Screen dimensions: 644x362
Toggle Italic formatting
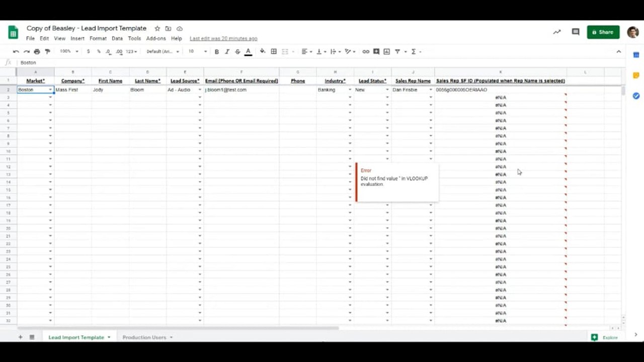[227, 51]
